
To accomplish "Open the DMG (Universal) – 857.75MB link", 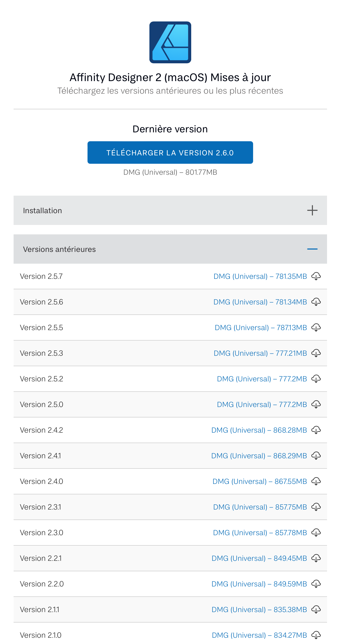I will pyautogui.click(x=260, y=507).
